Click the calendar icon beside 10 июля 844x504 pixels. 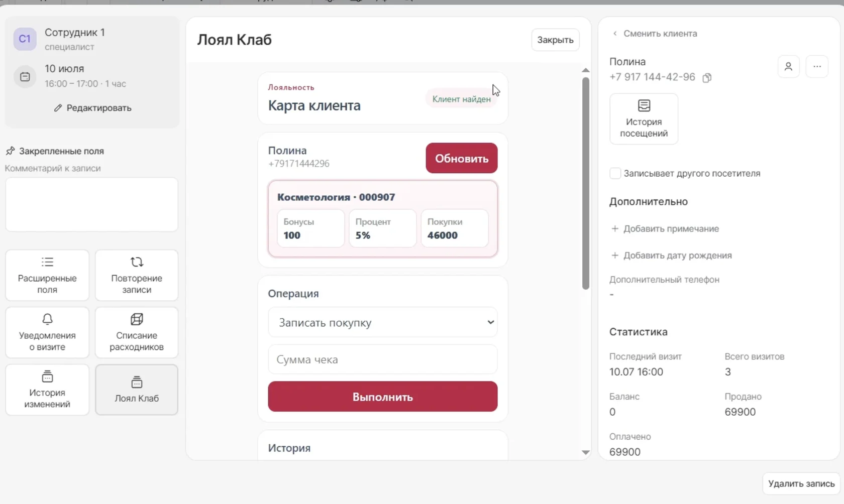pos(25,77)
